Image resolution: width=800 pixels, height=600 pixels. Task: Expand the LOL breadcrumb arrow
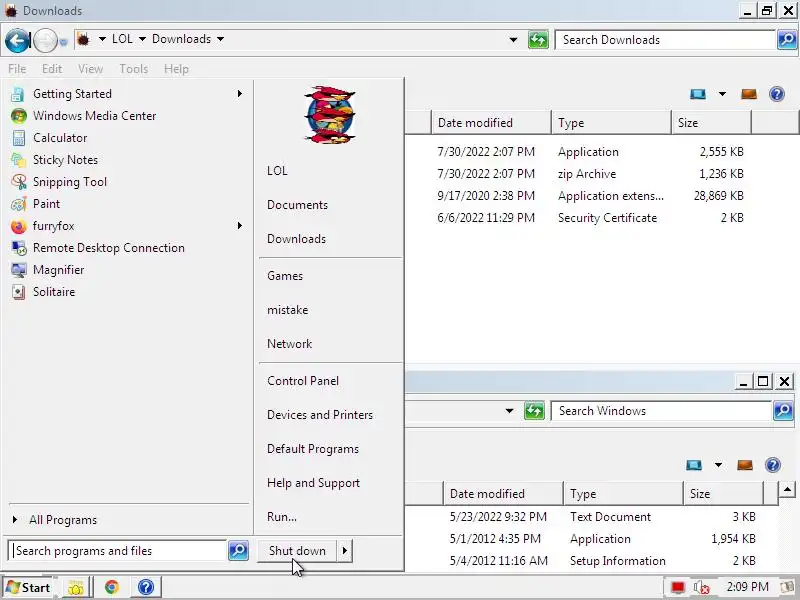pos(142,39)
